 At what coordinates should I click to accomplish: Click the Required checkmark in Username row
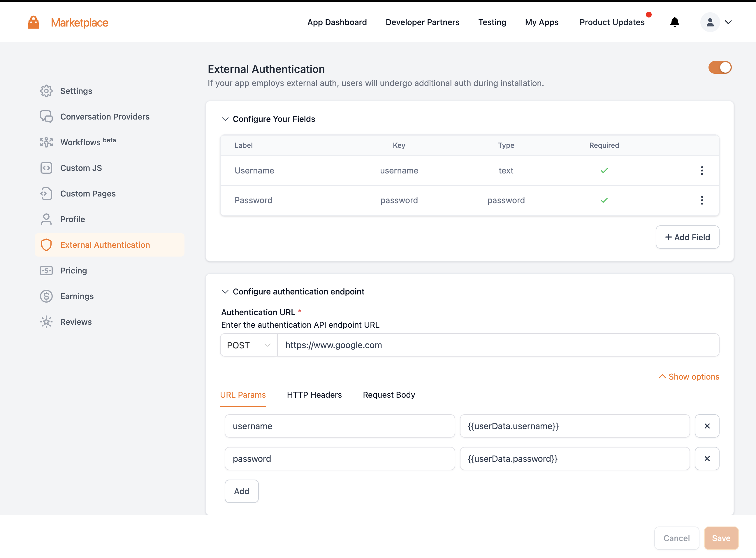coord(604,171)
